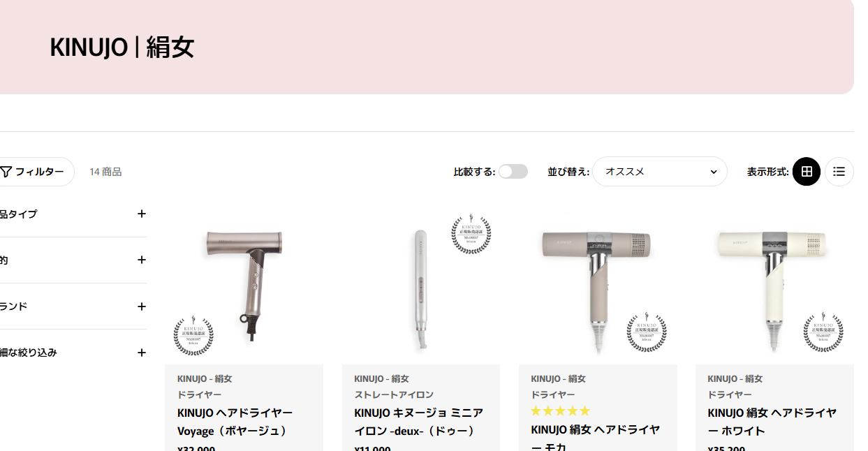Open the フィルター filter button

(x=36, y=172)
